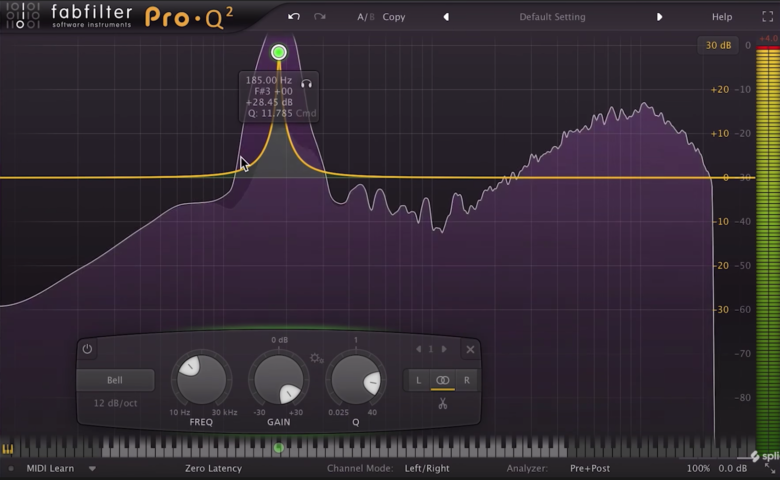Open the Help menu
This screenshot has width=780, height=480.
click(x=722, y=17)
